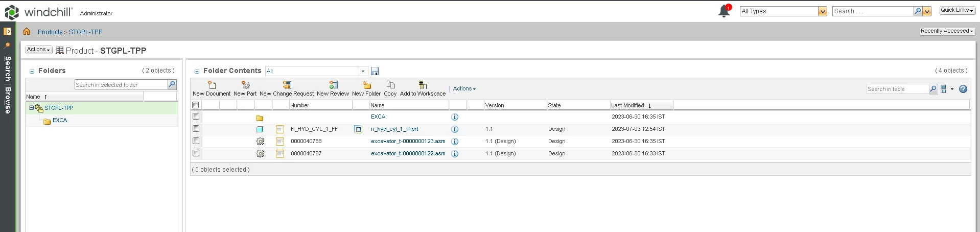
Task: Sort by the Name column header
Action: point(409,105)
